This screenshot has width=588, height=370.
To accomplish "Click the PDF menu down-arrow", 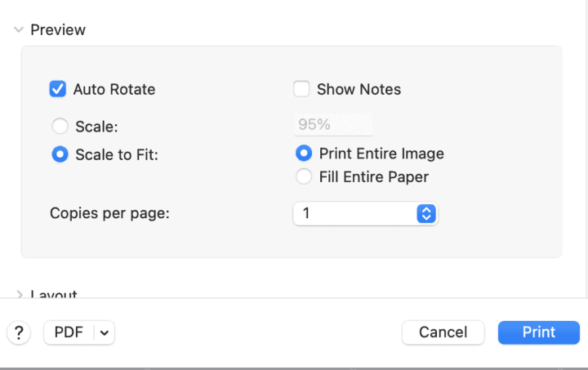I will (x=105, y=332).
